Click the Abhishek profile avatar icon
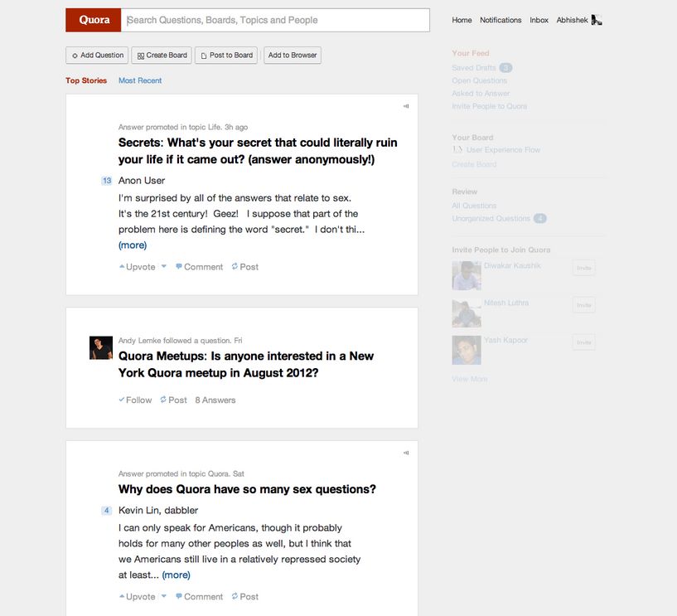 tap(597, 20)
